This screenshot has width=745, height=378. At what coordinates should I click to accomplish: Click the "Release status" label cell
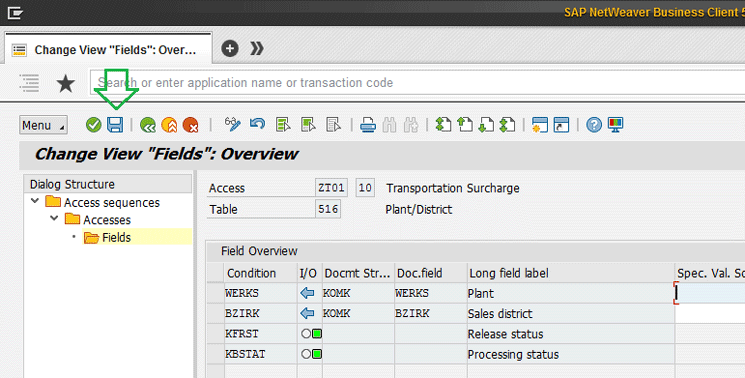pyautogui.click(x=571, y=334)
